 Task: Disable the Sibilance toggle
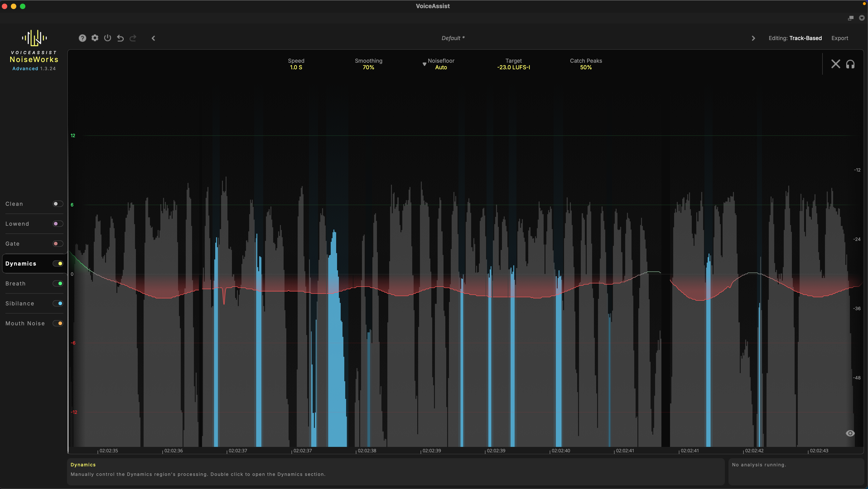tap(58, 303)
